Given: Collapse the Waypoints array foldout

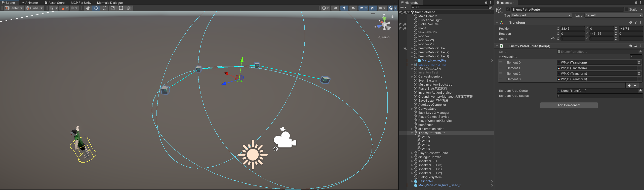Looking at the screenshot, I should pos(500,57).
